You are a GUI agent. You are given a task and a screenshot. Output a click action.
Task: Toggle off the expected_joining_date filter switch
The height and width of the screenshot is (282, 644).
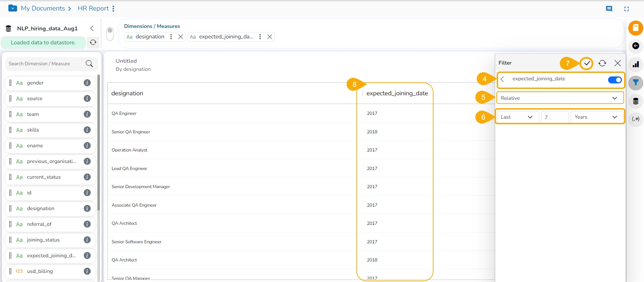(614, 80)
